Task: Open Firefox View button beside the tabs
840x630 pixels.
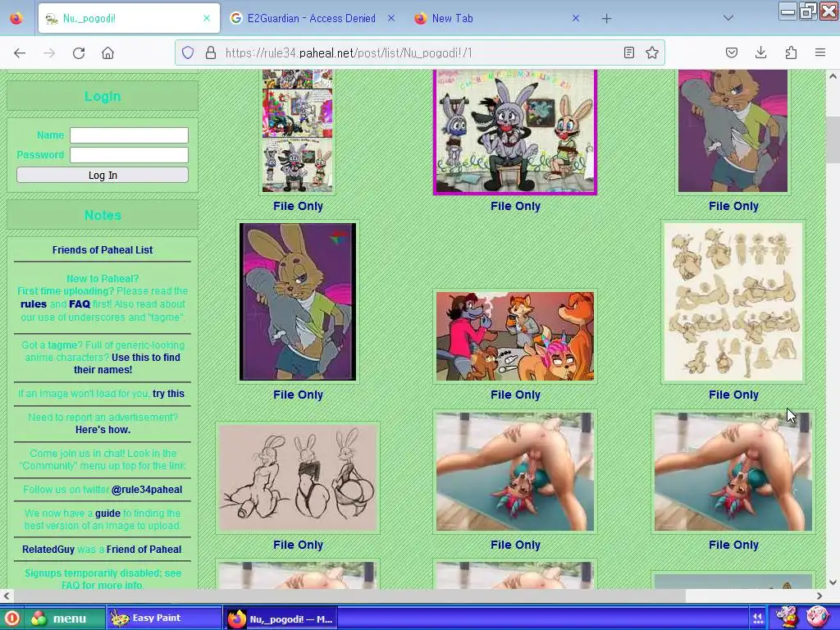Action: (x=16, y=18)
